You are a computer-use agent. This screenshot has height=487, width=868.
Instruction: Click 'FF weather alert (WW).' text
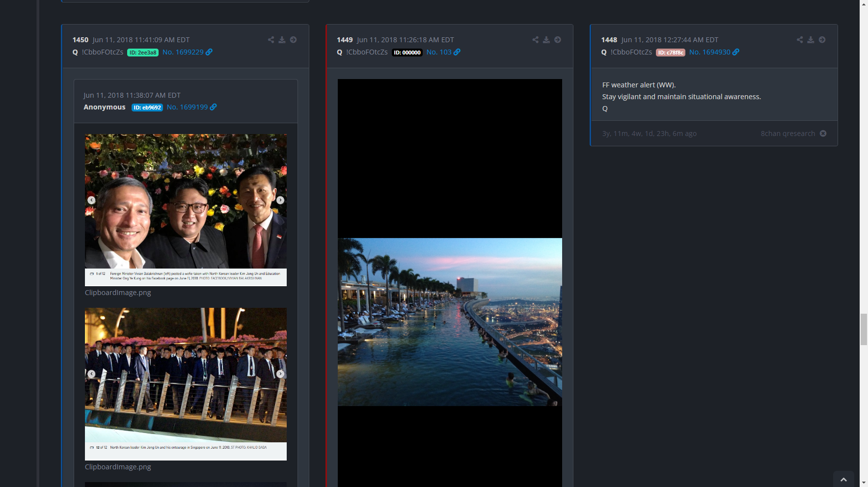point(639,85)
